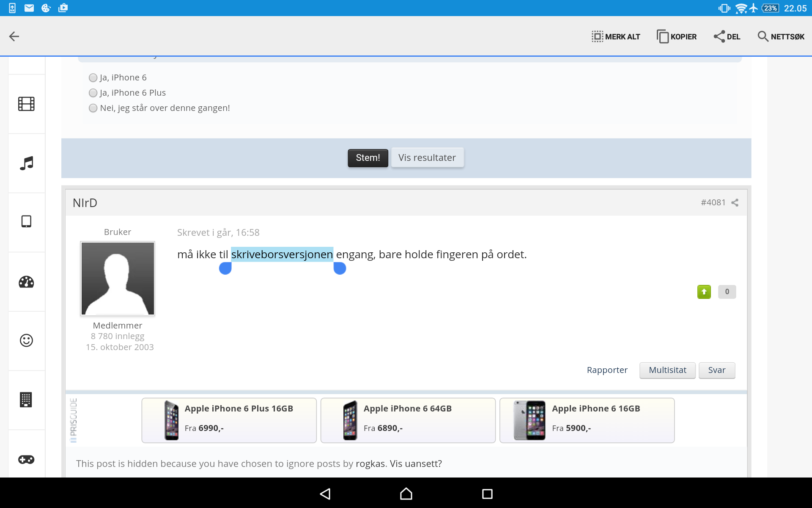Tap '8 780 innlegg' post count
Screen dimensions: 812x508
pyautogui.click(x=118, y=336)
